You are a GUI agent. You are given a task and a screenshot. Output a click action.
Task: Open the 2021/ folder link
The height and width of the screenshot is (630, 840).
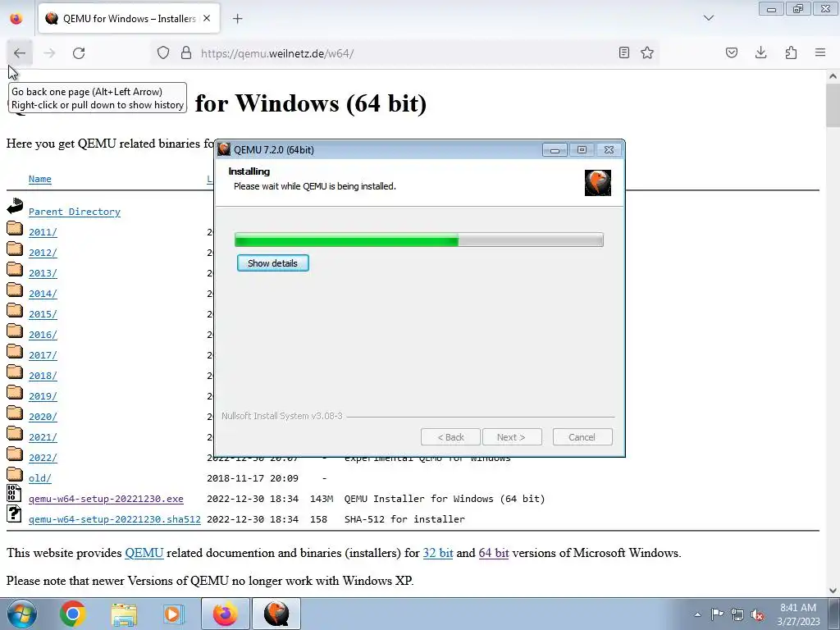[x=43, y=437]
